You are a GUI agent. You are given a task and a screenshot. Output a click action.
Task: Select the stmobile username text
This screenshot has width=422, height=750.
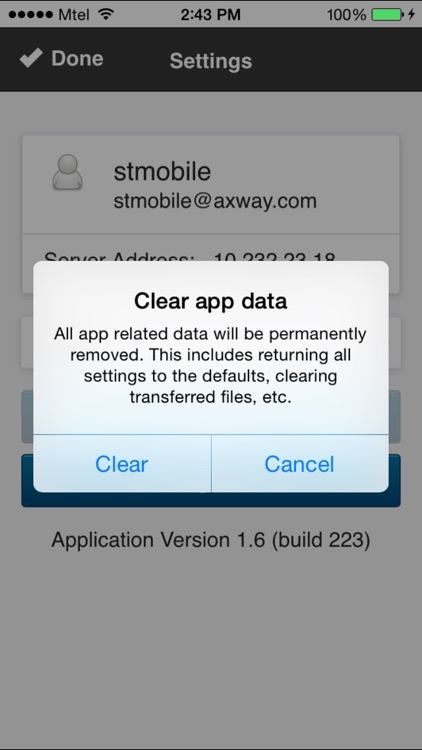162,171
